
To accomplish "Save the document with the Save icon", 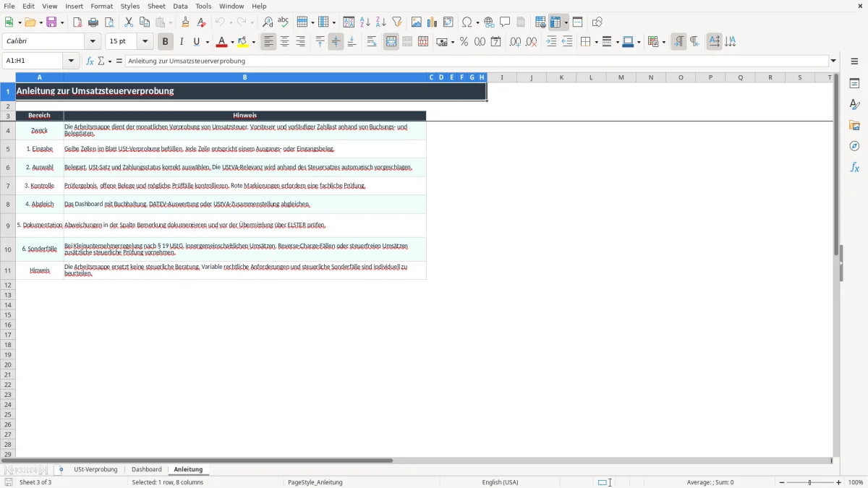I will 51,22.
